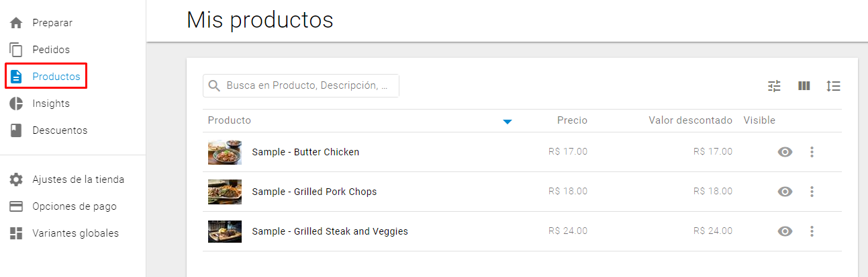Viewport: 868px width, 277px height.
Task: Click the Preparar home icon
Action: (17, 23)
